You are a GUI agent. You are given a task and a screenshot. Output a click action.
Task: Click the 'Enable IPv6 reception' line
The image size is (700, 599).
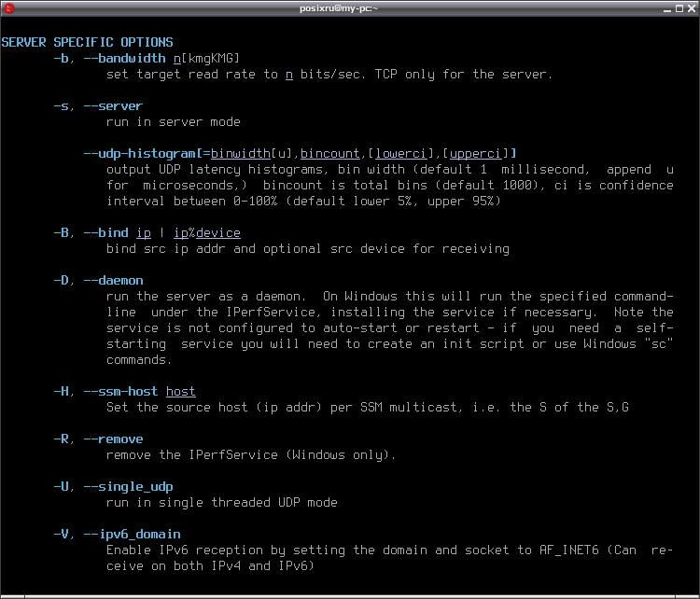click(390, 550)
